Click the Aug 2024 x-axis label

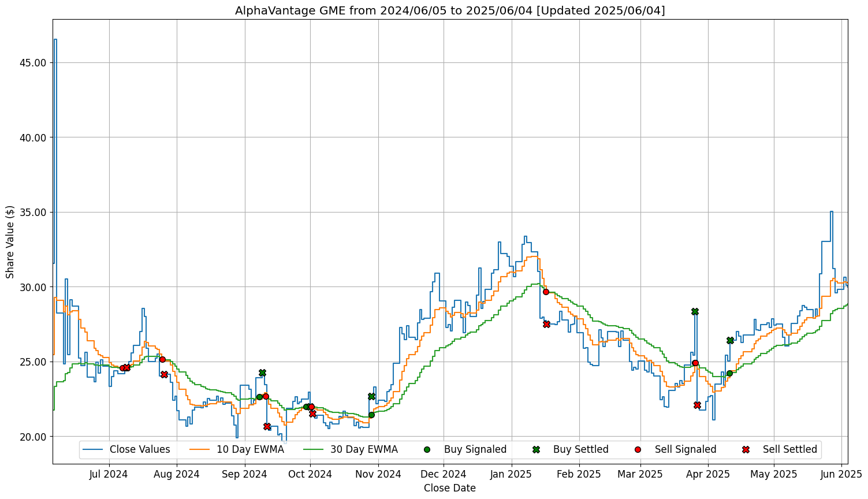tap(177, 474)
